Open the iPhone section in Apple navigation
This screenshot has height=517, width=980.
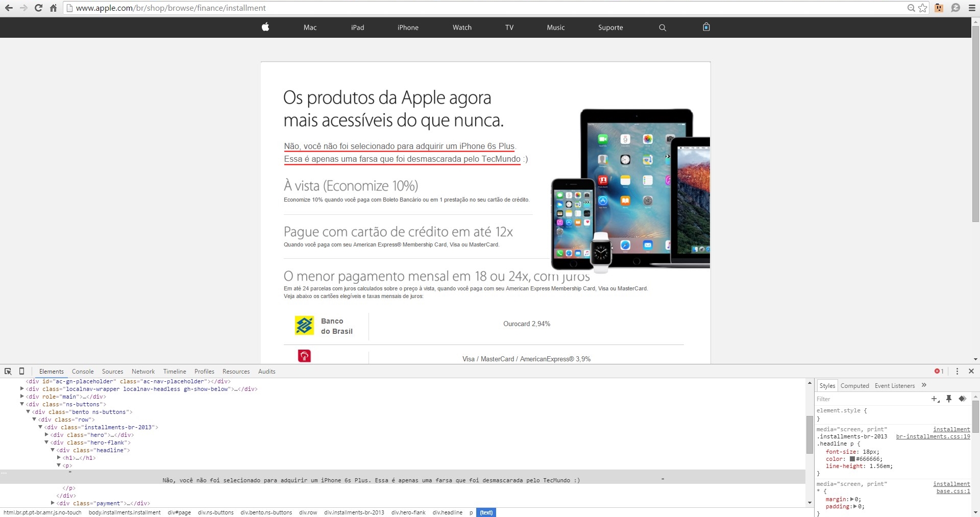pyautogui.click(x=408, y=28)
